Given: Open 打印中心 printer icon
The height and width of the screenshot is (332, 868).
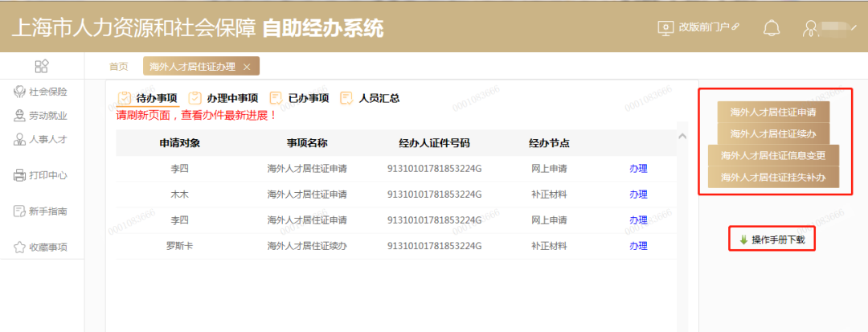Looking at the screenshot, I should [x=20, y=175].
